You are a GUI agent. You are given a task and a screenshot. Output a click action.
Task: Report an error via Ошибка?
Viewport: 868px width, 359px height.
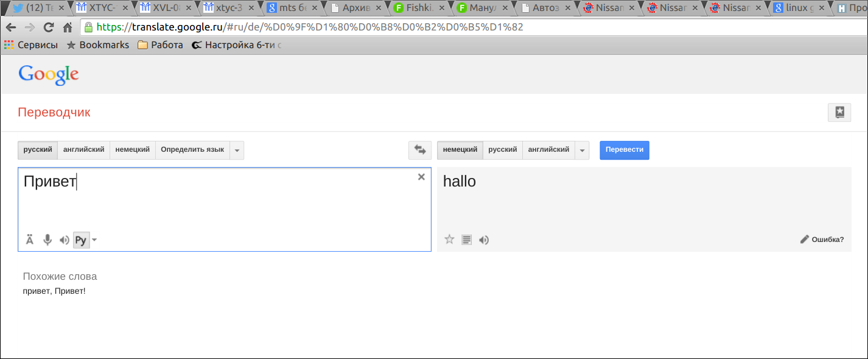coord(822,240)
